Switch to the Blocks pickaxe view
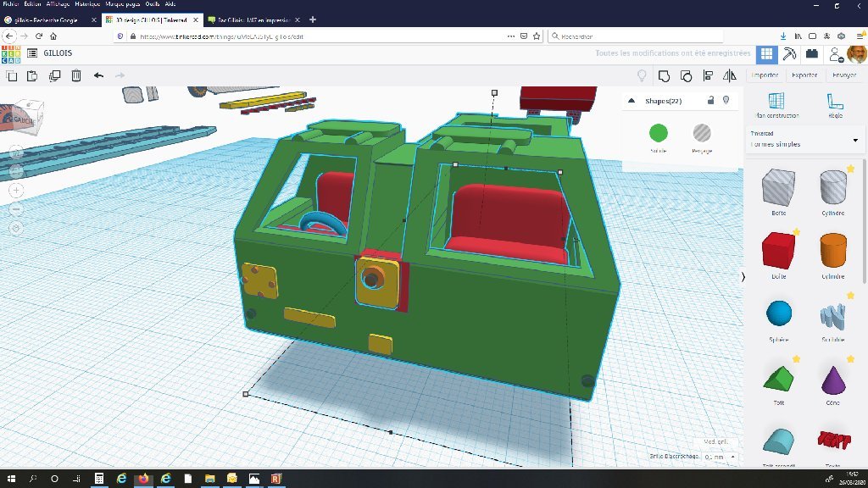 point(789,53)
